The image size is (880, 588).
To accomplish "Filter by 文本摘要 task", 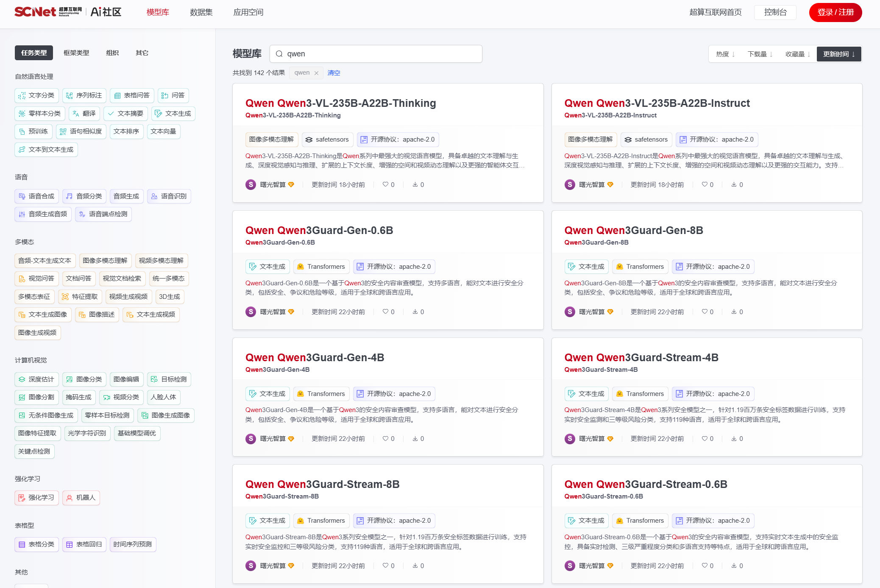I will pyautogui.click(x=125, y=114).
